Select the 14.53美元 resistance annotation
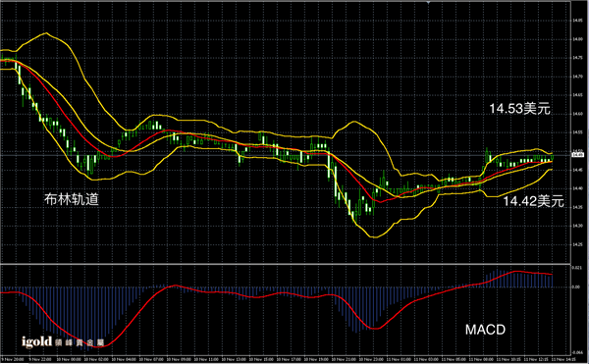589x364 pixels. click(x=520, y=109)
